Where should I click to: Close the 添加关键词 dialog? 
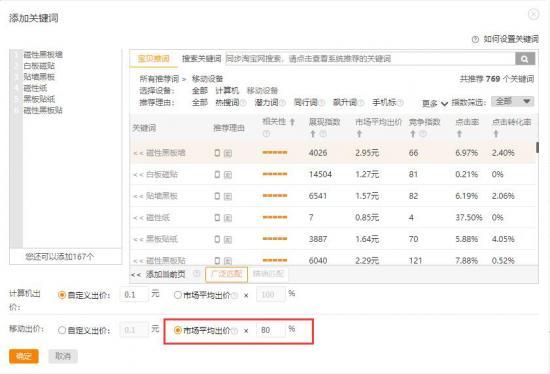pos(533,14)
